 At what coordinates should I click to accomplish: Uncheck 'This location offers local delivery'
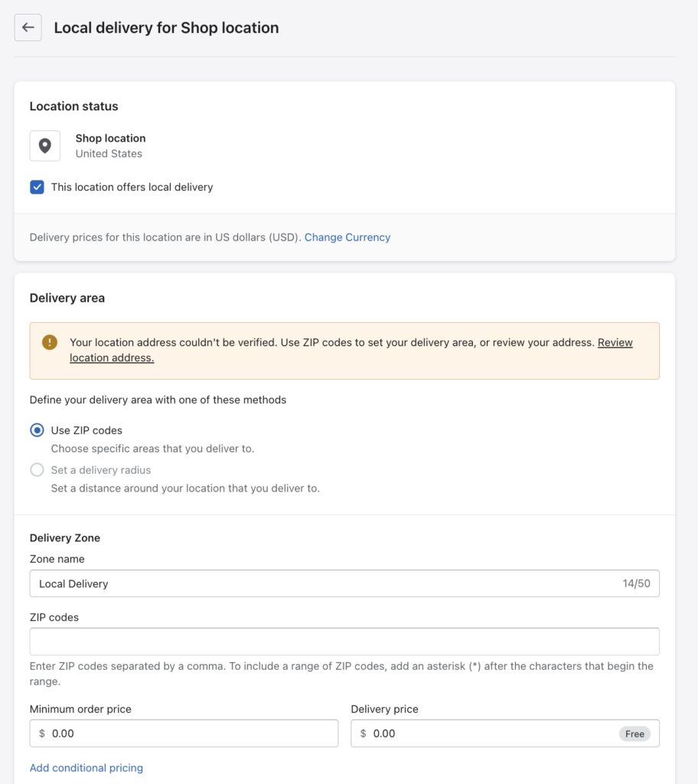(37, 186)
